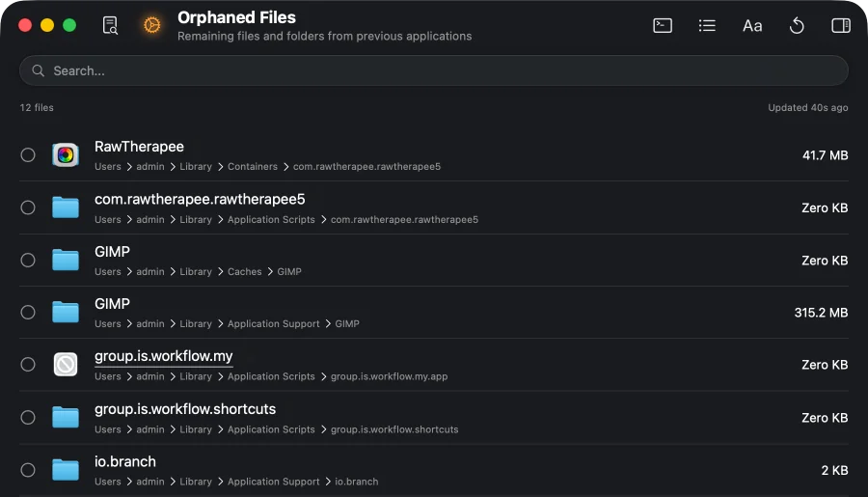Viewport: 868px width, 497px height.
Task: Click com.rawtherapee.rawtherapee5 in Containers path
Action: click(366, 166)
